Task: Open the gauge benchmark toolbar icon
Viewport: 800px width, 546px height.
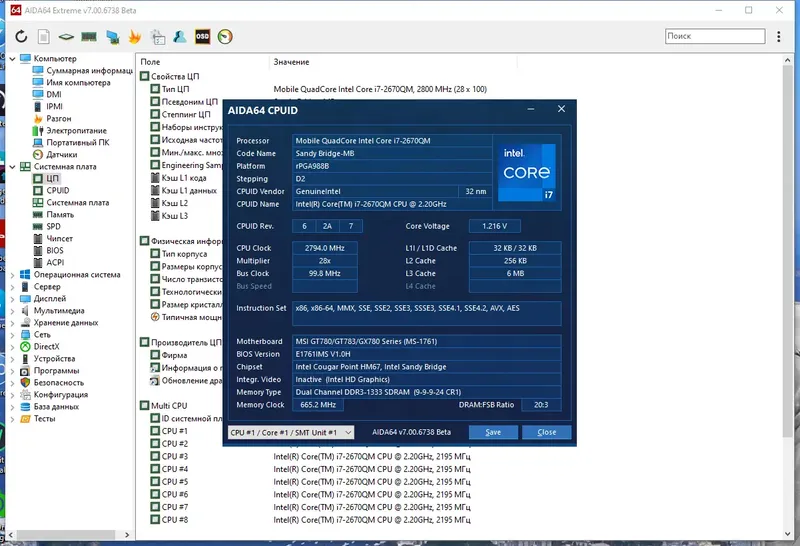Action: 225,36
